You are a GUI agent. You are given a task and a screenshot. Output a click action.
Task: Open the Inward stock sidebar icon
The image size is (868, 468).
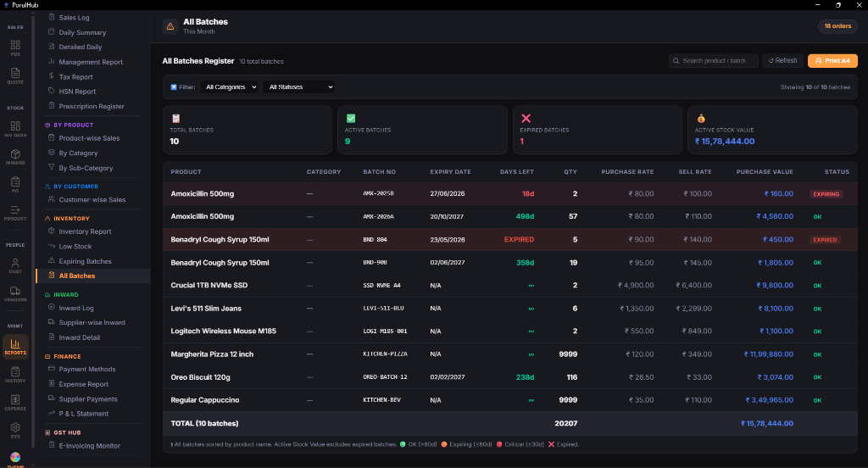[x=15, y=157]
